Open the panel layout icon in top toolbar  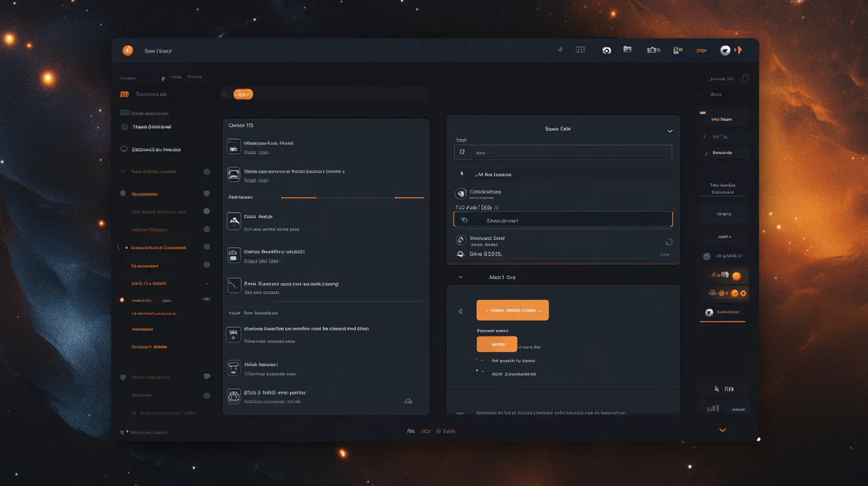pyautogui.click(x=580, y=50)
